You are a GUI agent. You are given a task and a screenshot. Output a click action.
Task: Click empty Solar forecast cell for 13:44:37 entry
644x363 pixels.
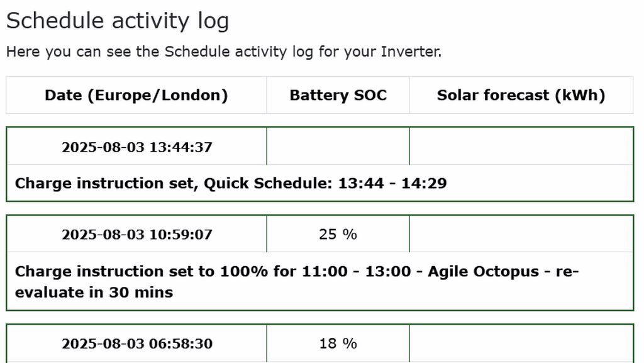(x=521, y=147)
